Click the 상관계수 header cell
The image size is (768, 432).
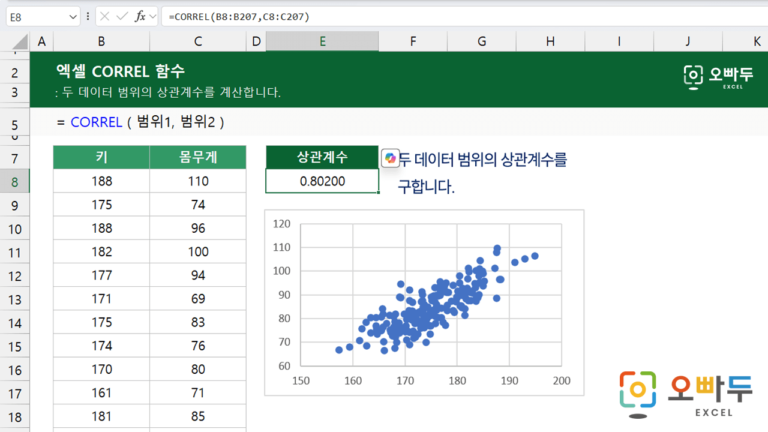coord(322,157)
